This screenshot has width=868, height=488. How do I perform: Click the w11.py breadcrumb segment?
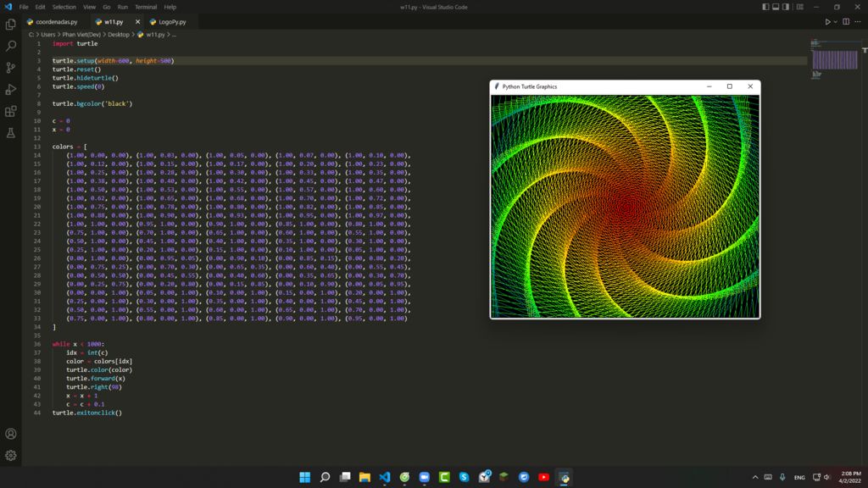[x=155, y=34]
